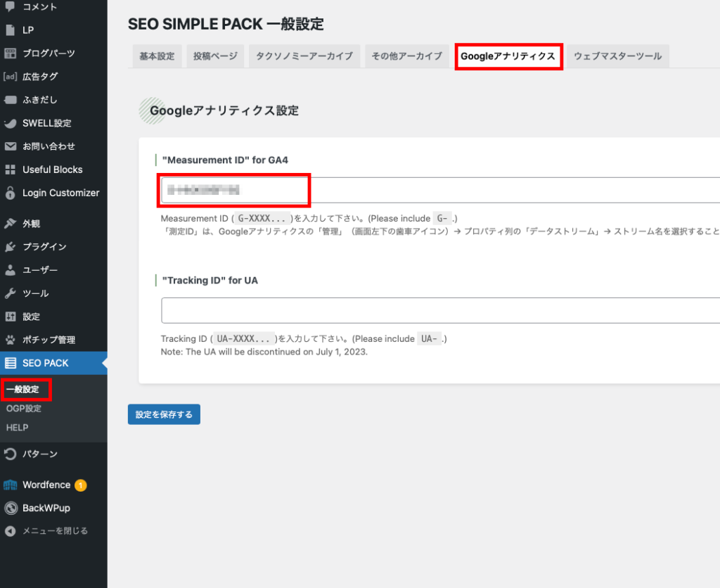The image size is (720, 588).
Task: Click the Comments speech bubble icon
Action: (10, 6)
